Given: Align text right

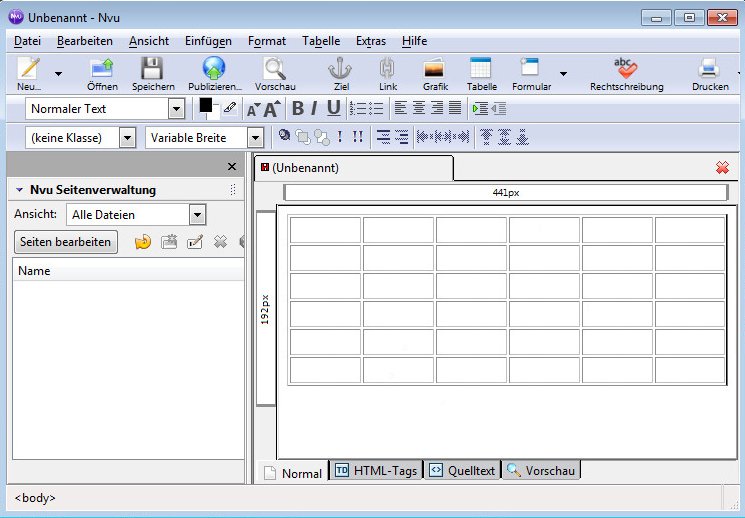Looking at the screenshot, I should [x=437, y=108].
